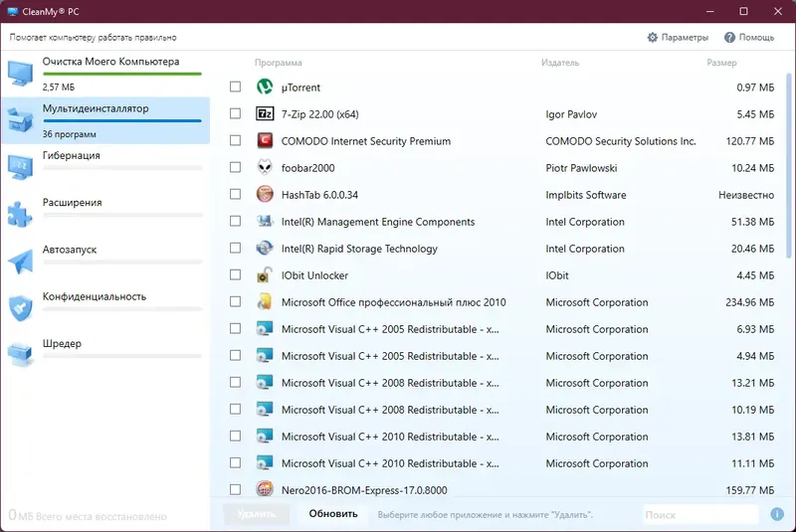Screen dimensions: 796x532
Task: Click the Nero2016 program icon
Action: point(265,489)
